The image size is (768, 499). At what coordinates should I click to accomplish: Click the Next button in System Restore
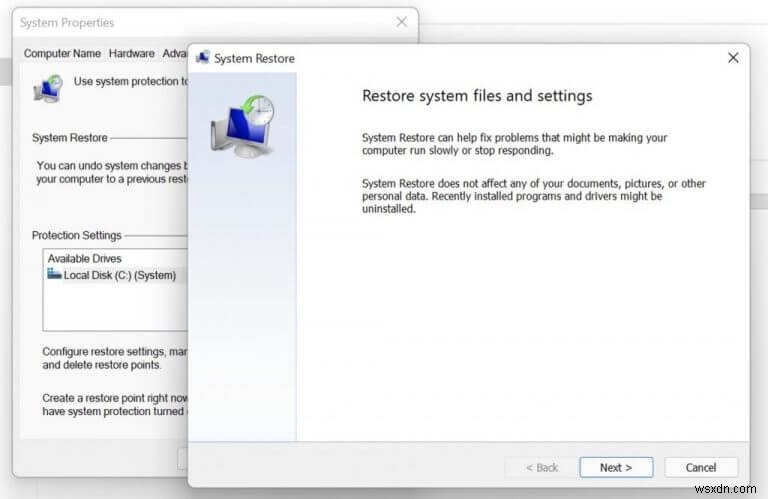(616, 467)
